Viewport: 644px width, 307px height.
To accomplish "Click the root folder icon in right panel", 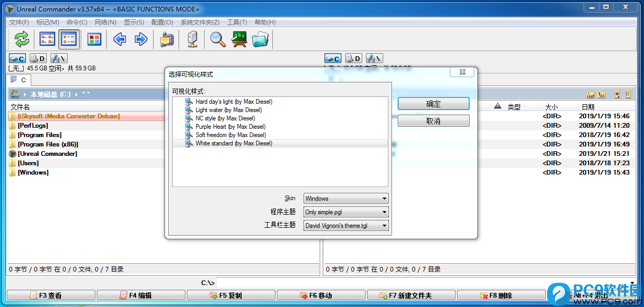I will pyautogui.click(x=590, y=94).
